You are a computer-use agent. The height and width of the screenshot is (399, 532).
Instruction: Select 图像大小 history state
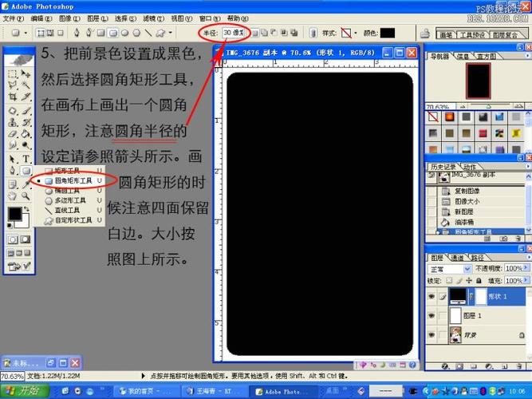coord(467,201)
